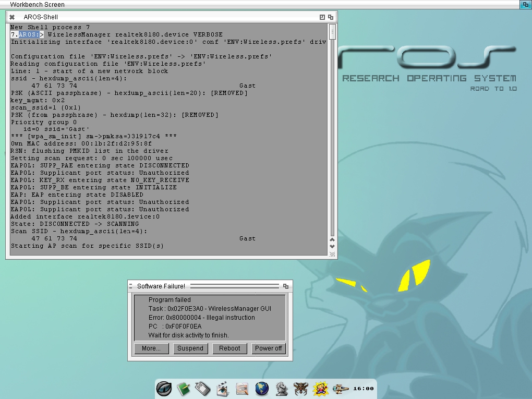The width and height of the screenshot is (532, 399).
Task: Open the magnifier picture viewer icon
Action: pos(242,389)
